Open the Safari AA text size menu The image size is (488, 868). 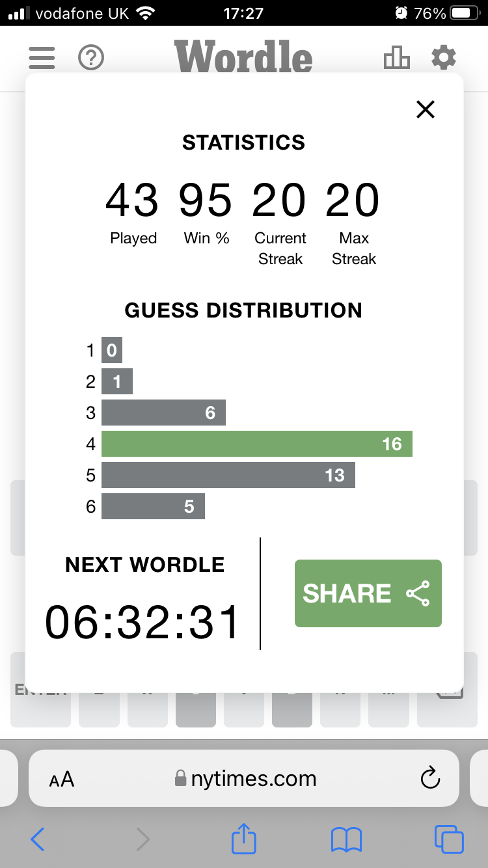(62, 779)
